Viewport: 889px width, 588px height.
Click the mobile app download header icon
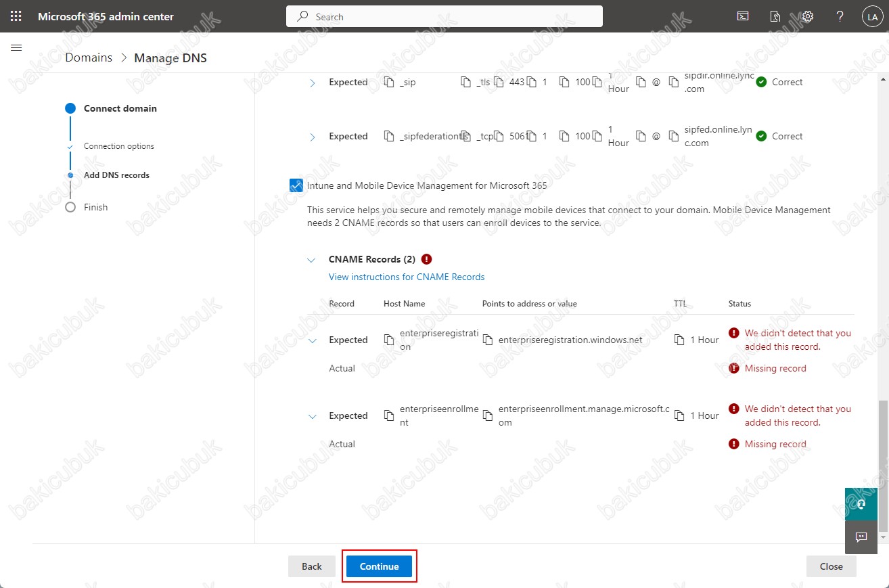coord(775,16)
